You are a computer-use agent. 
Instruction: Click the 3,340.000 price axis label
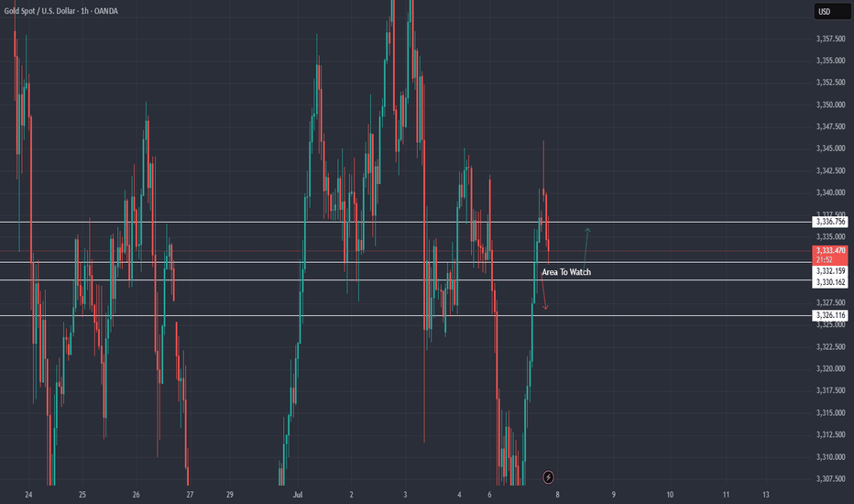click(830, 192)
